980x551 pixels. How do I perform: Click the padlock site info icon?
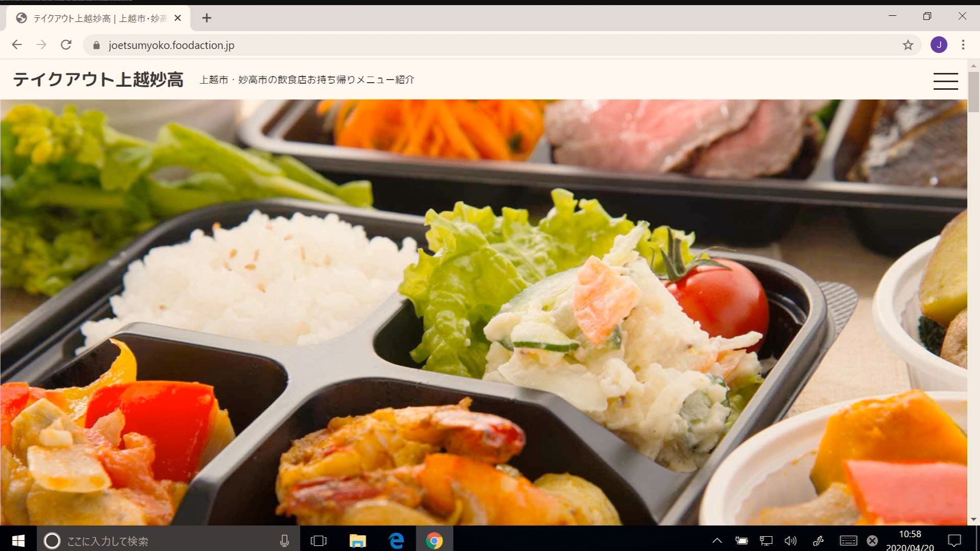click(x=96, y=45)
